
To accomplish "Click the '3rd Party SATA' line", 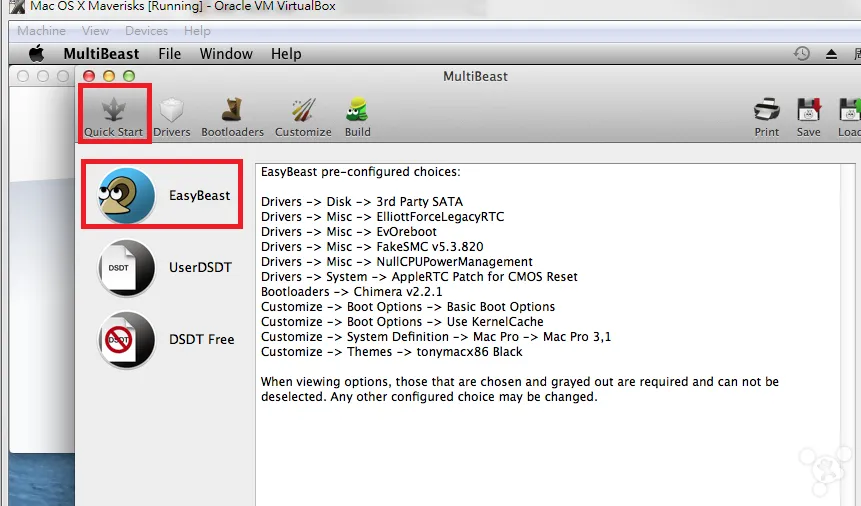I will [x=362, y=202].
